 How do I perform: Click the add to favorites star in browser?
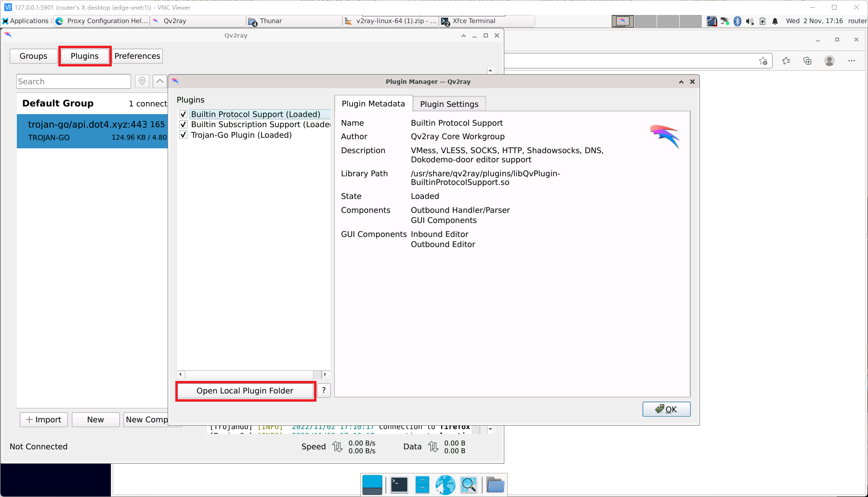[x=763, y=61]
